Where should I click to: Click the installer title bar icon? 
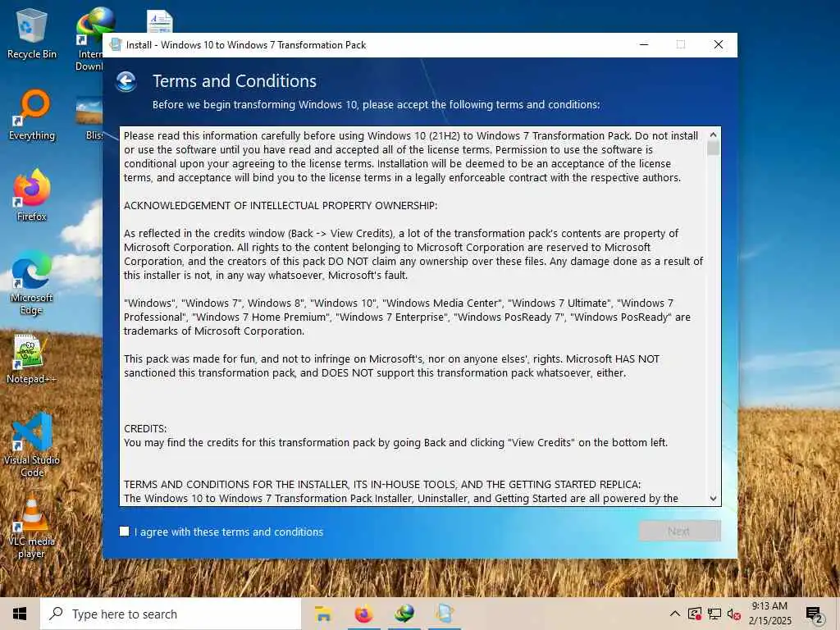115,45
